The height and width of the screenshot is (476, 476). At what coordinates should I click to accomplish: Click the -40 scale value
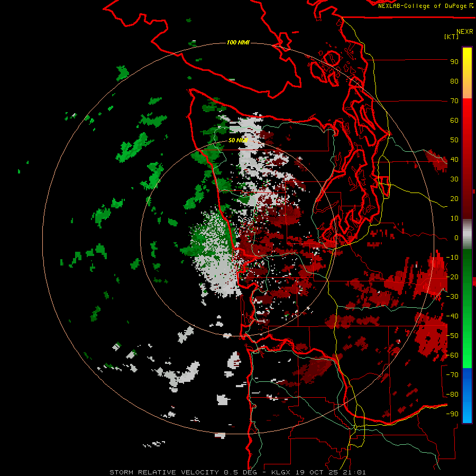pos(452,316)
